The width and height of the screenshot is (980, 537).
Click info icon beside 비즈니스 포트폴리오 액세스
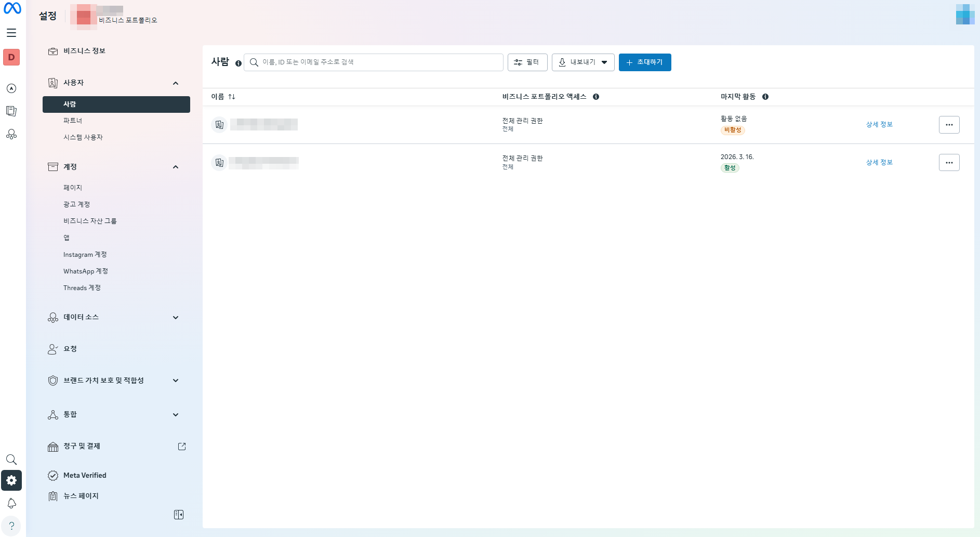pyautogui.click(x=596, y=97)
